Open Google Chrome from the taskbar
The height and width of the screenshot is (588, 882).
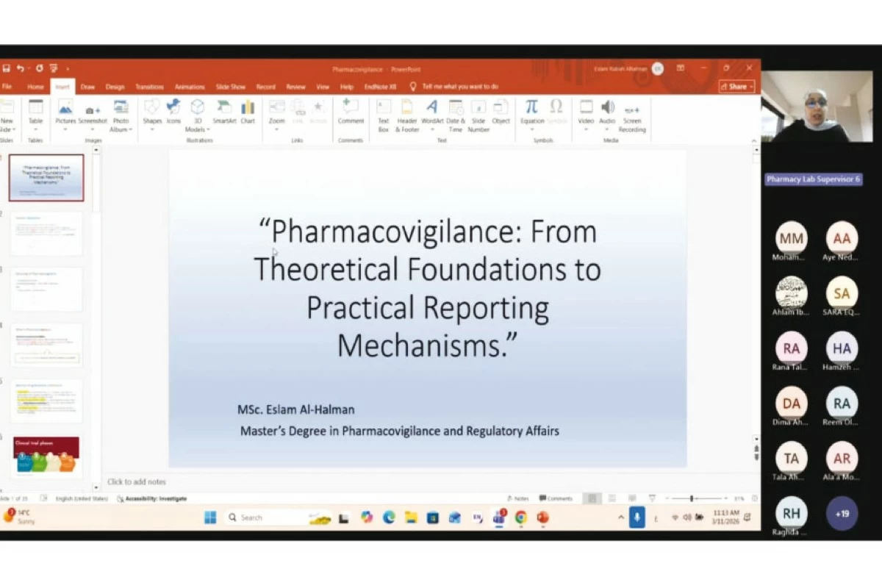(521, 517)
